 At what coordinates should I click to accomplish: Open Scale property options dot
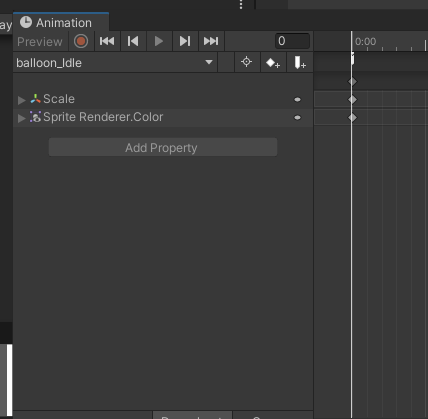pos(297,99)
